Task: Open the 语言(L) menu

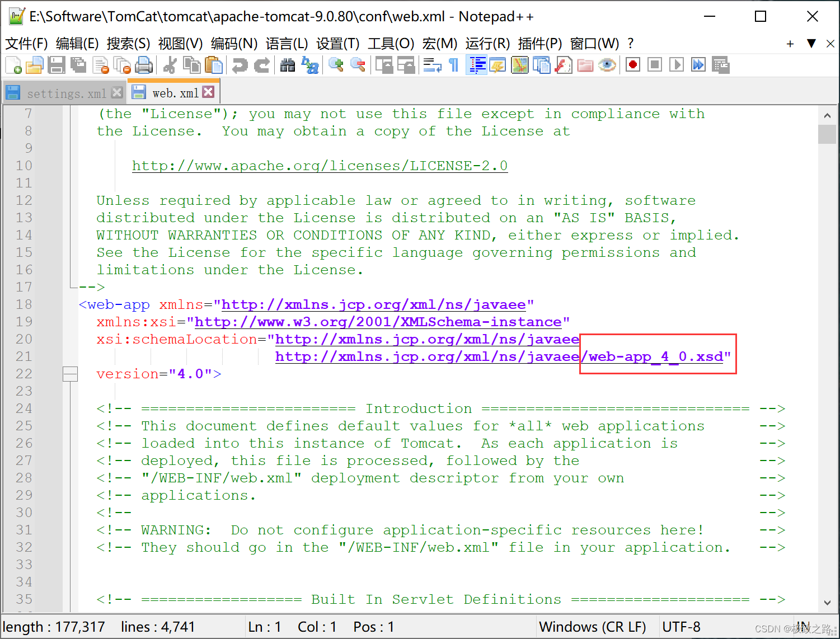Action: (x=287, y=44)
